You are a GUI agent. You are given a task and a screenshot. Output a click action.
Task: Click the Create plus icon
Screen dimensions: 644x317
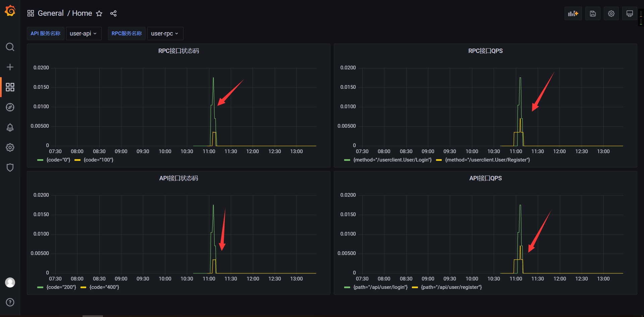(x=10, y=67)
